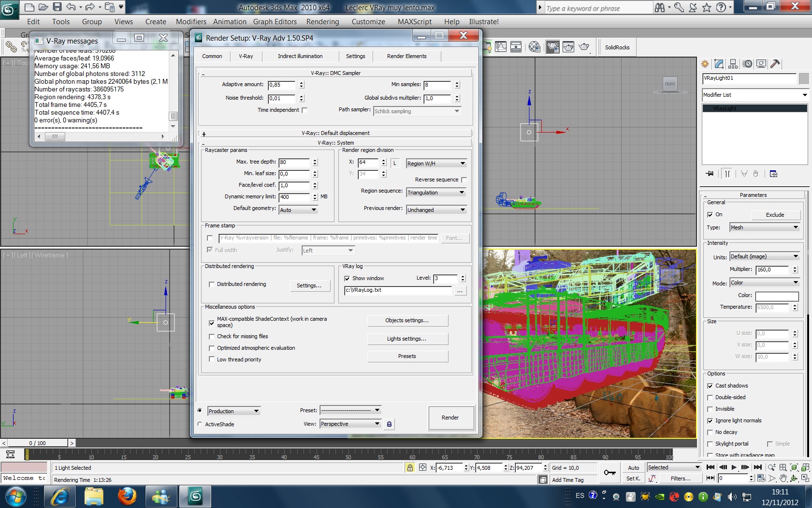
Task: Click the Undo arrow icon
Action: 71,7
